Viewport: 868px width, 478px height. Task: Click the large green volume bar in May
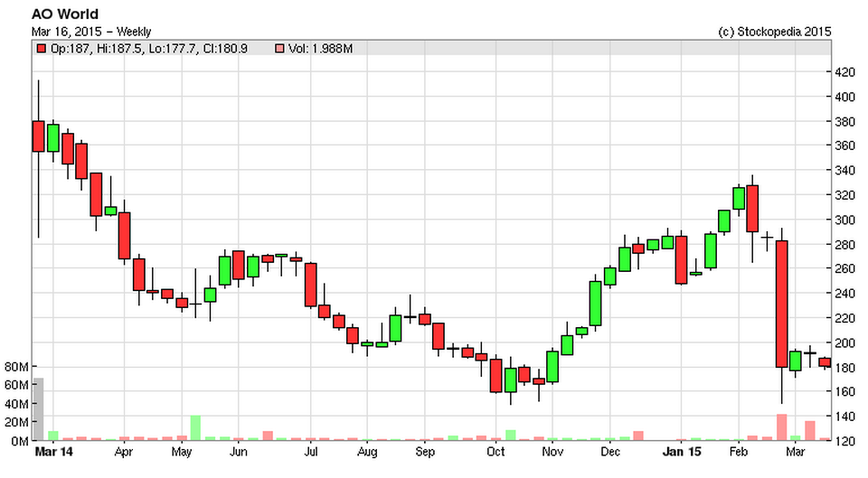[195, 428]
